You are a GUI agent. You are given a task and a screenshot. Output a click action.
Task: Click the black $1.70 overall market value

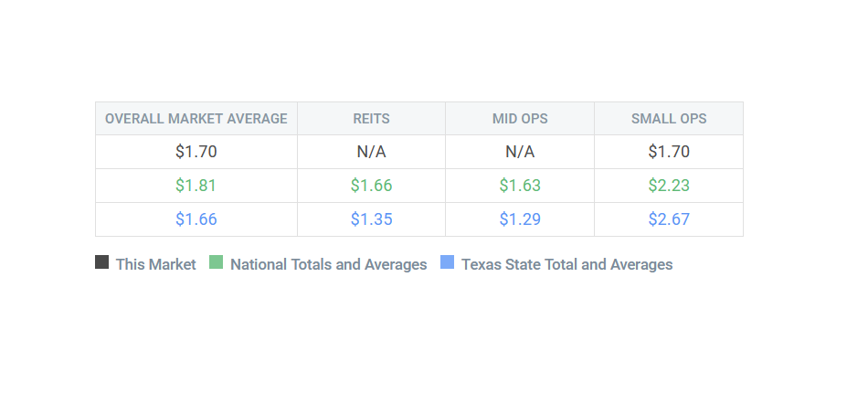pos(196,152)
